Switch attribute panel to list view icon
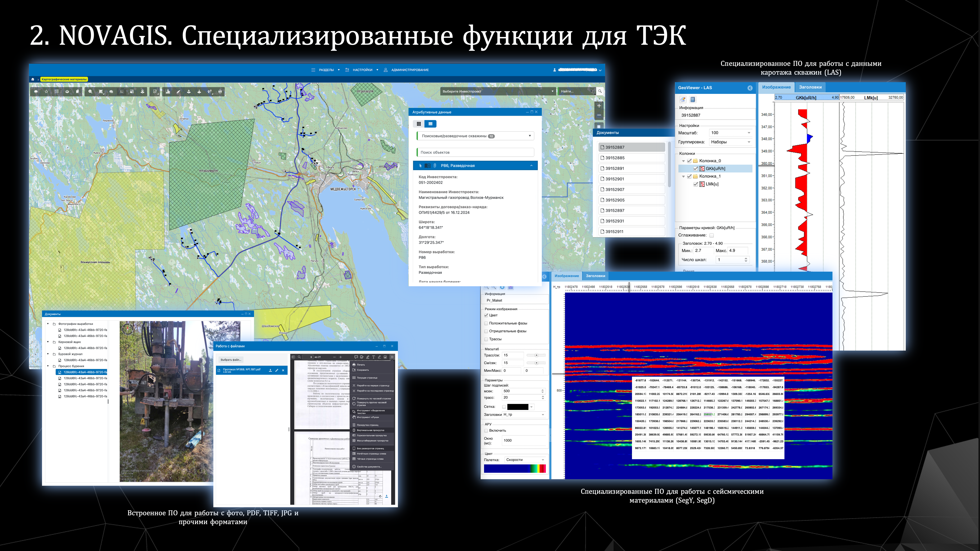Image resolution: width=980 pixels, height=551 pixels. point(430,124)
